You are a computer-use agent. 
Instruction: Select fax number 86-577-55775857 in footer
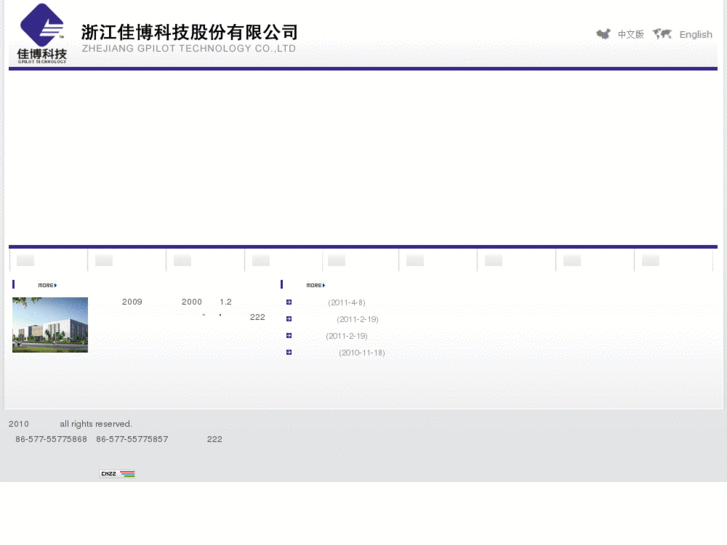click(x=132, y=439)
